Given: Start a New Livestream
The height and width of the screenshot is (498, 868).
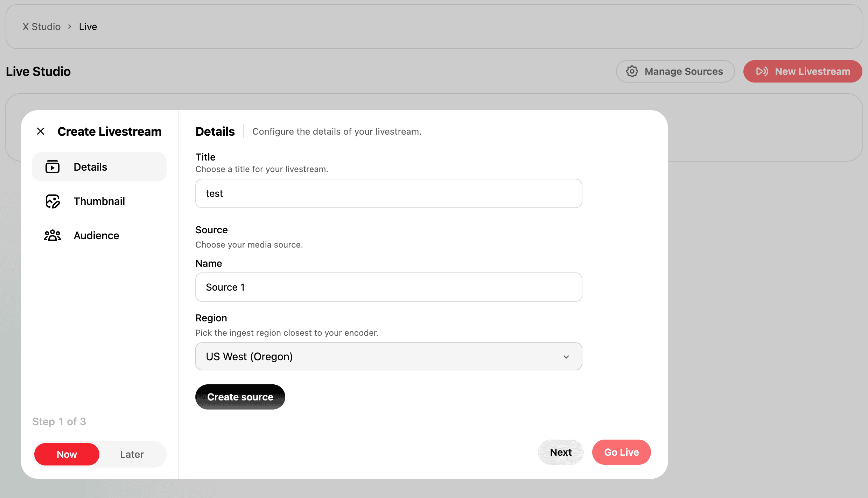Looking at the screenshot, I should coord(803,71).
